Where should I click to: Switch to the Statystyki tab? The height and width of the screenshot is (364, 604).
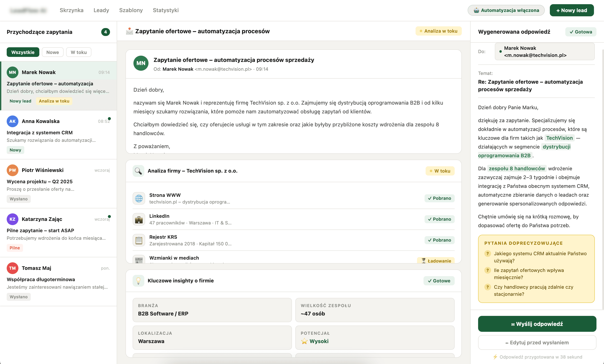tap(166, 10)
